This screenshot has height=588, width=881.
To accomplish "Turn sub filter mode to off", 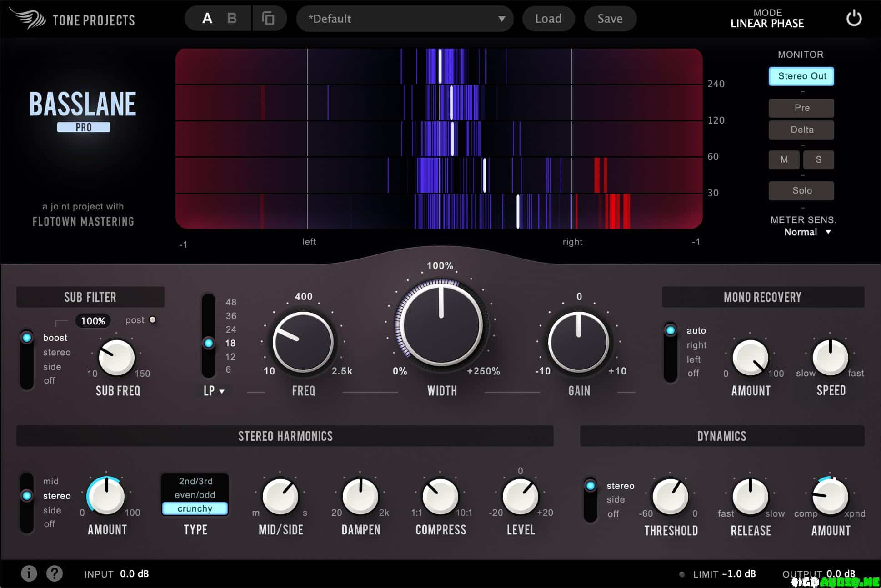I will 50,380.
